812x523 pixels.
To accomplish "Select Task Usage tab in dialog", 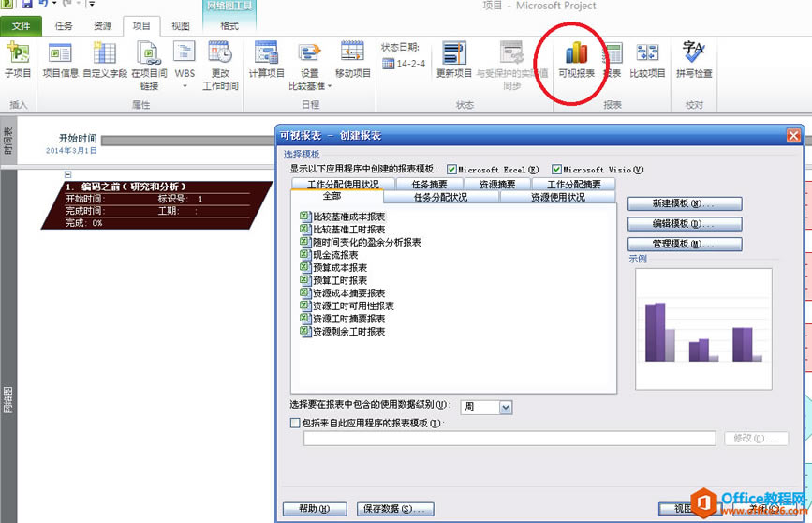I will (441, 197).
